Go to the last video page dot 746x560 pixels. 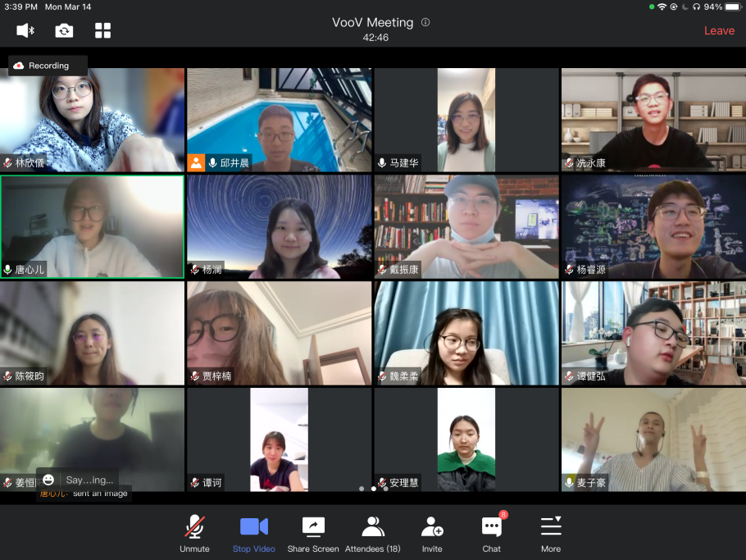(x=386, y=489)
